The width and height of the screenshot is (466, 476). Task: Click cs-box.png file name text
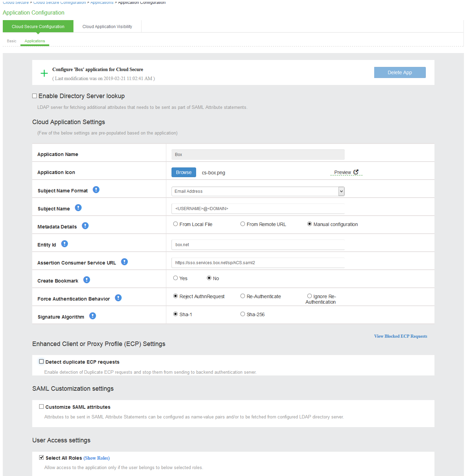(213, 173)
